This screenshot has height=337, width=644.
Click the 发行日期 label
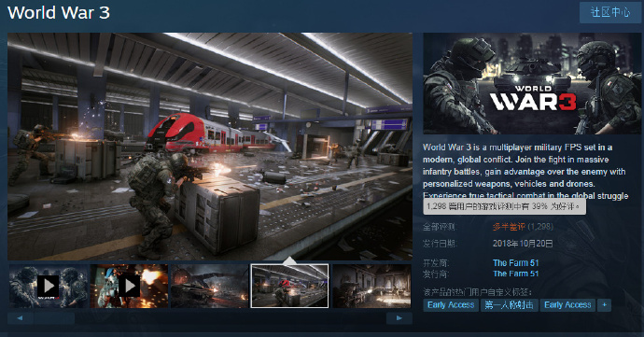click(440, 244)
